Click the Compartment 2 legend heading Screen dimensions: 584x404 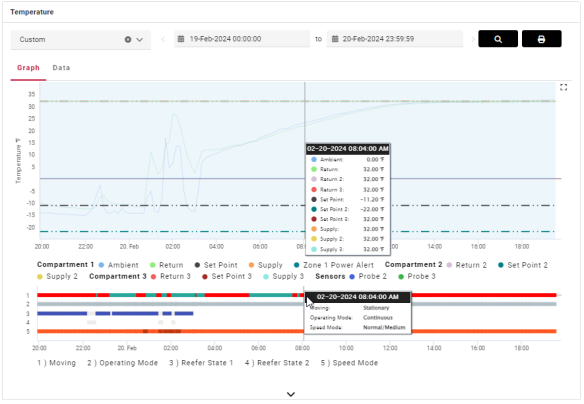click(x=413, y=265)
